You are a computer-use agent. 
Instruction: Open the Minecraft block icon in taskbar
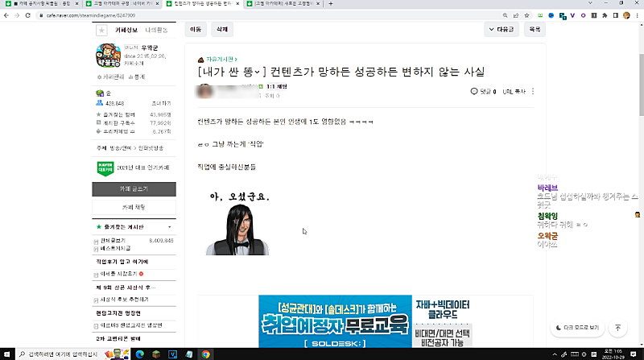click(156, 354)
